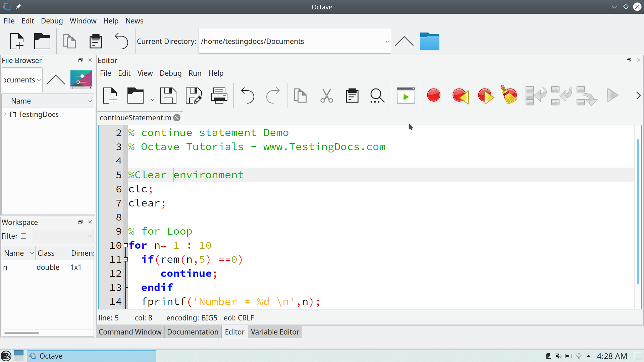Click the Previous Breakpoint icon

pos(460,96)
